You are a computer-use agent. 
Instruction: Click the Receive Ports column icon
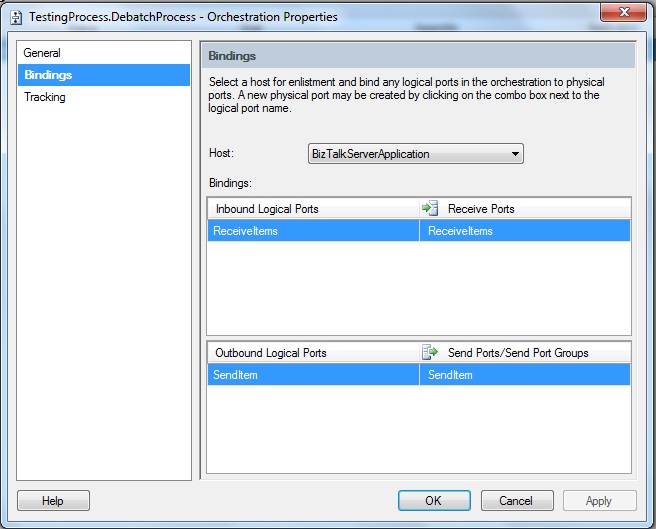[x=430, y=208]
